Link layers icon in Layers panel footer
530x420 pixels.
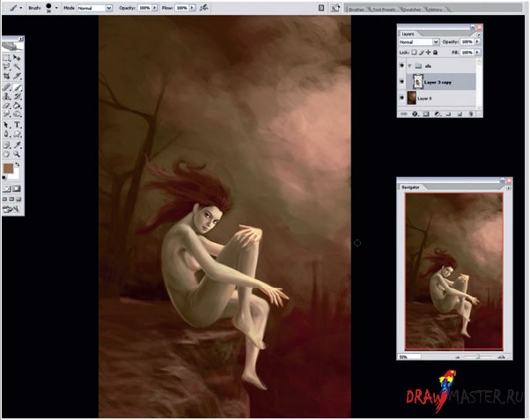tap(404, 114)
